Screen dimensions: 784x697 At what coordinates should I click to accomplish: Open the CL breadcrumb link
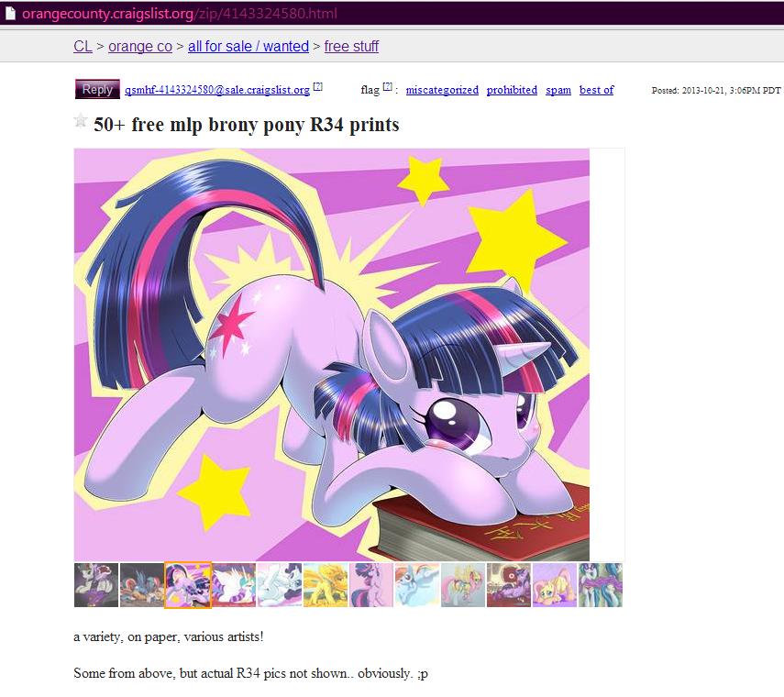click(83, 46)
